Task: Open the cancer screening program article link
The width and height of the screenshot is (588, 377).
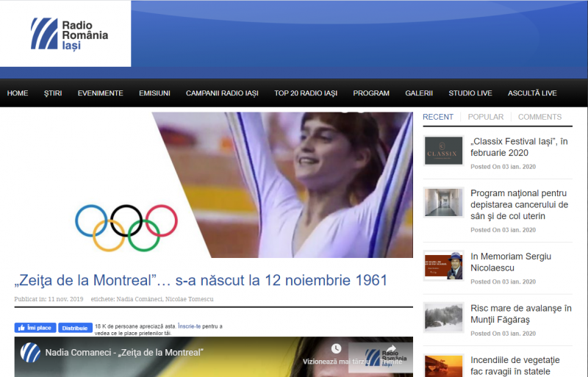Action: tap(520, 204)
